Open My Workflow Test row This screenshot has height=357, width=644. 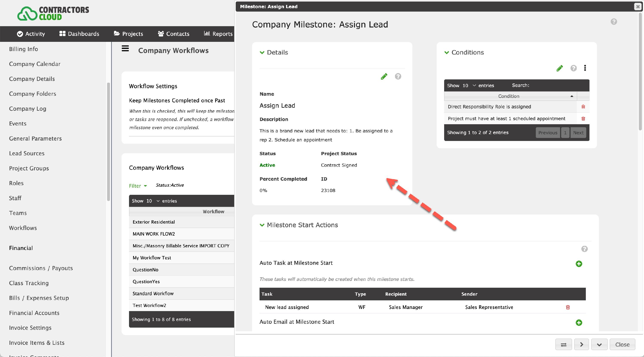point(182,258)
